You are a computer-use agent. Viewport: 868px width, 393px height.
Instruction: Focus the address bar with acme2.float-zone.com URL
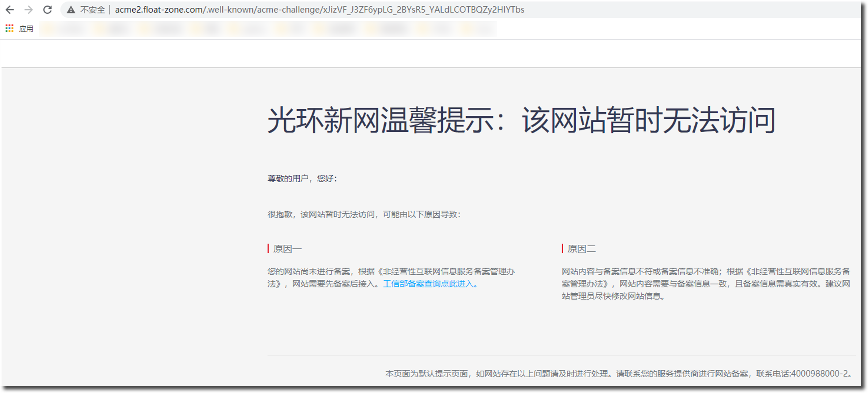319,10
